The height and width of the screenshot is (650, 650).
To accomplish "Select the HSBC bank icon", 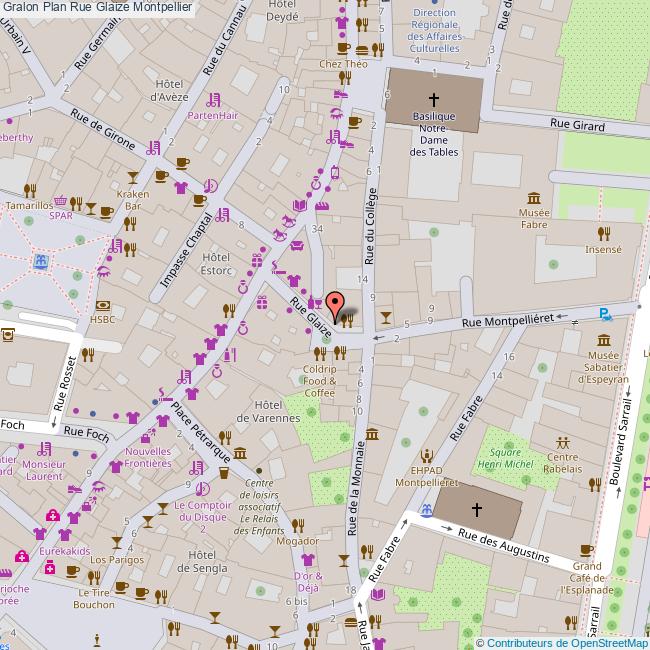I will (103, 305).
